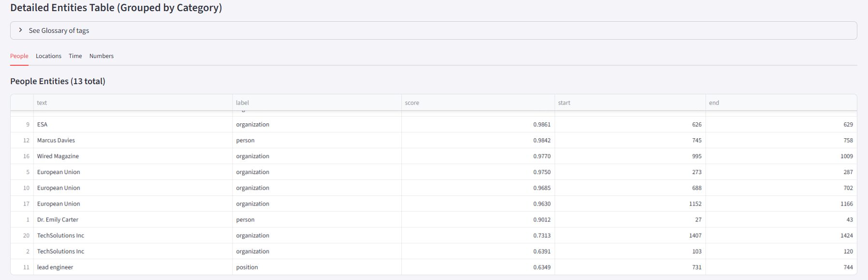Select the ESA text cell
This screenshot has width=868, height=280.
(133, 124)
